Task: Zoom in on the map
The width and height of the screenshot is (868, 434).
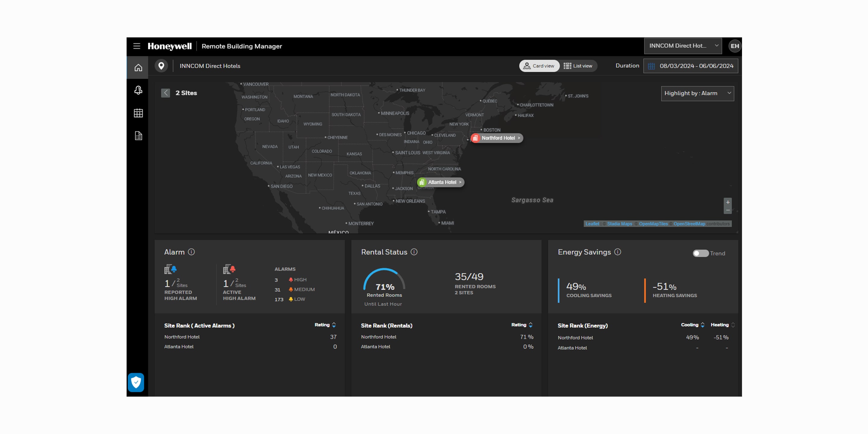Action: (728, 202)
